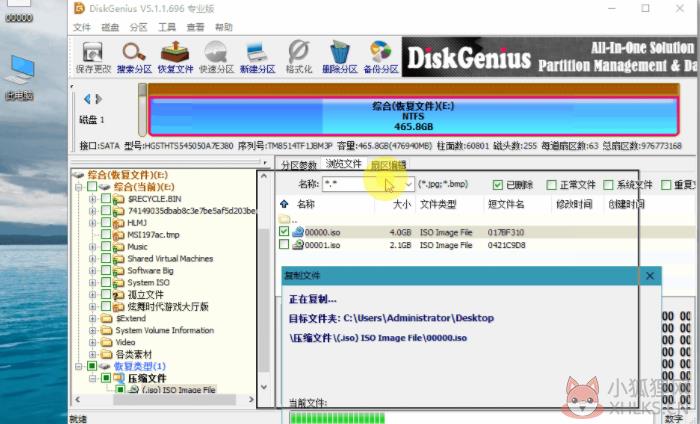Click the E: partition bar on disk map
700x424 pixels.
(x=413, y=116)
